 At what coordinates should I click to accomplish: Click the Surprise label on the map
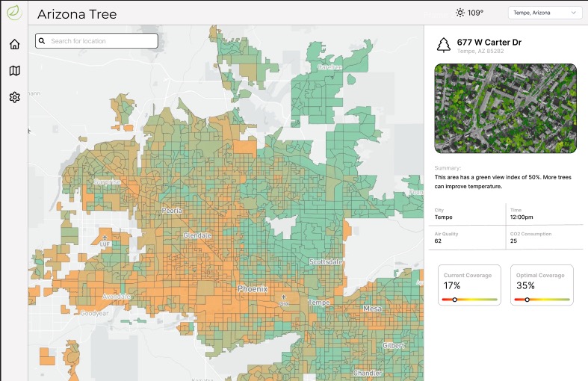click(108, 182)
